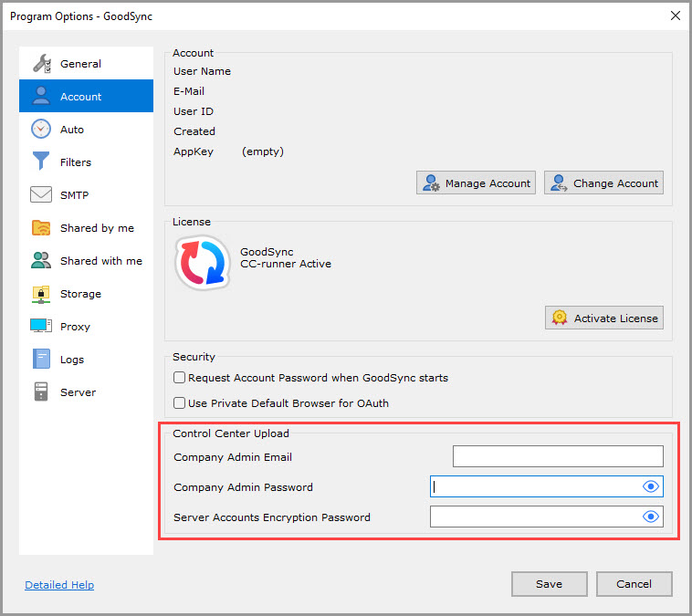This screenshot has height=616, width=692.
Task: Select the Auto clock icon
Action: 41,130
